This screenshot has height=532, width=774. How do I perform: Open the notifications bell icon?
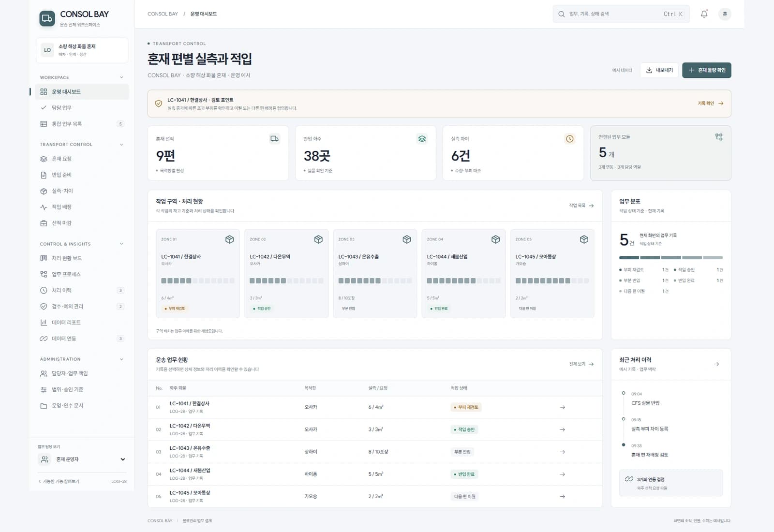(704, 14)
